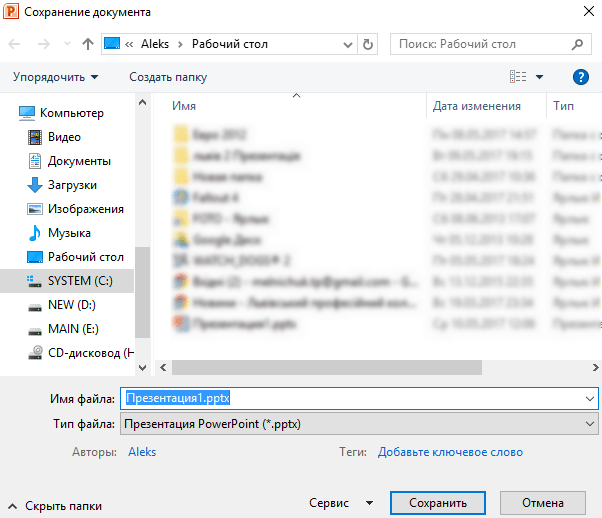Click the horizontal scrollbar thumb
Screen dimensions: 602x518
coord(327,367)
